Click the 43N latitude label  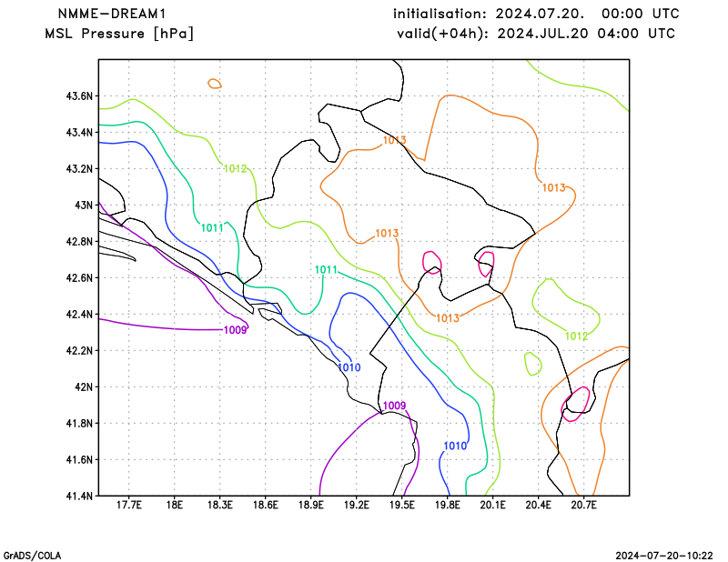point(84,205)
